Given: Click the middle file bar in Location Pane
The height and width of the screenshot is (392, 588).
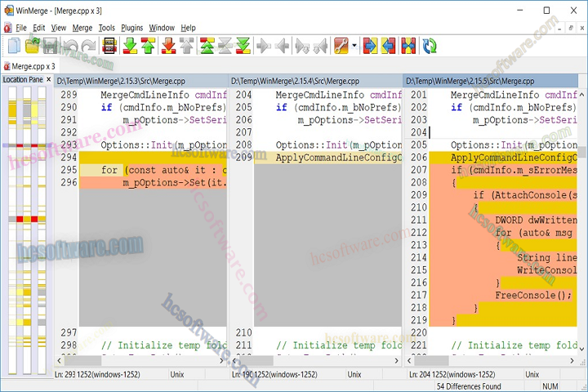Looking at the screenshot, I should (x=27, y=230).
